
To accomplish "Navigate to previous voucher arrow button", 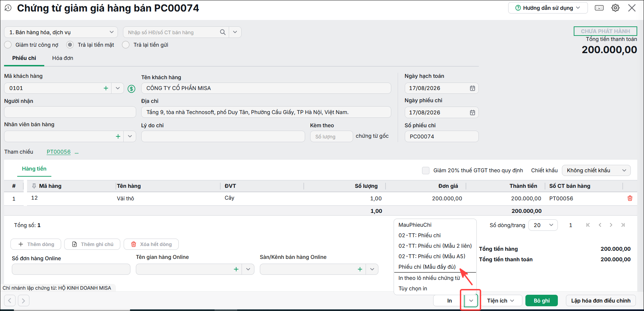I will [10, 301].
